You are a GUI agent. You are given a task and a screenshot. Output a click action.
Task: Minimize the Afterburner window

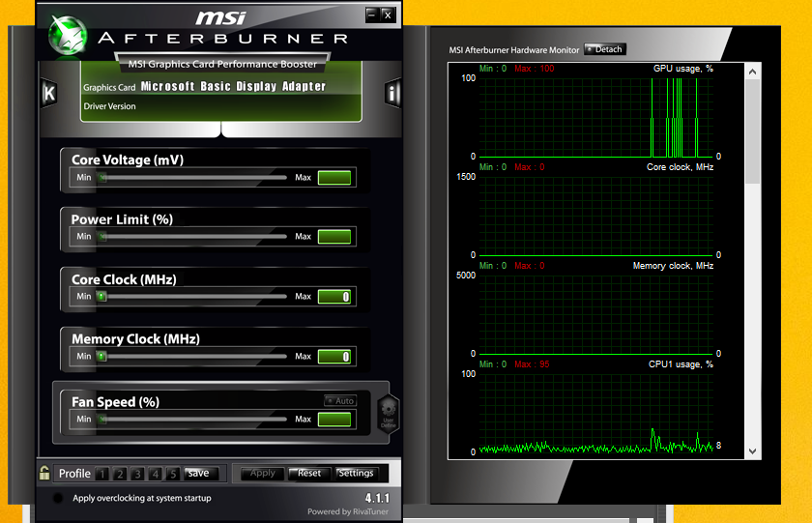coord(372,15)
